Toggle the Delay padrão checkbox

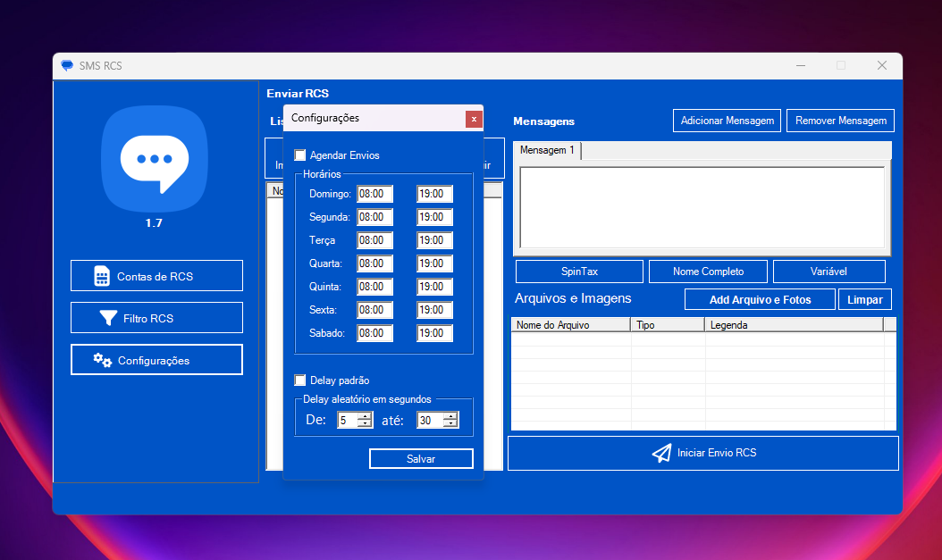click(x=300, y=380)
